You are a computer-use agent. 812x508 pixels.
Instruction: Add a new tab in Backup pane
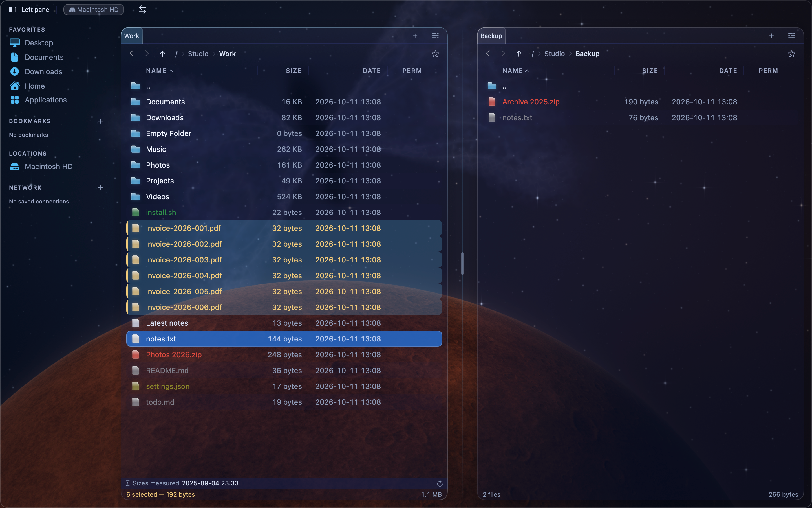click(771, 36)
